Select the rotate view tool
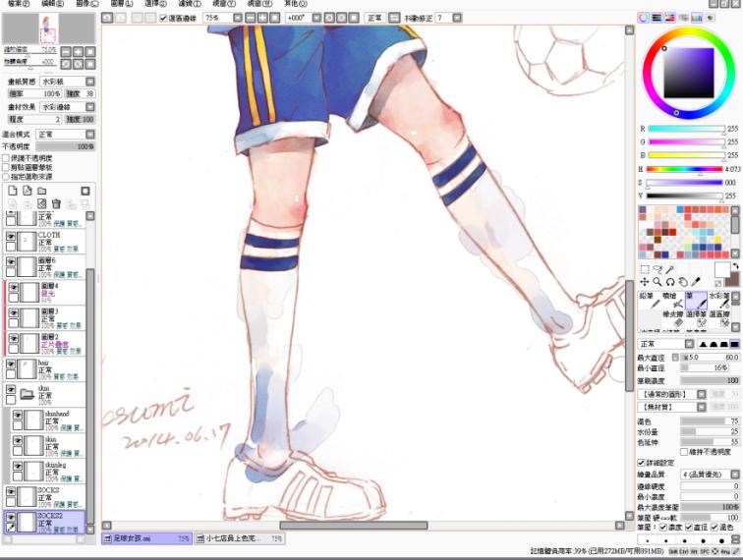 670,282
